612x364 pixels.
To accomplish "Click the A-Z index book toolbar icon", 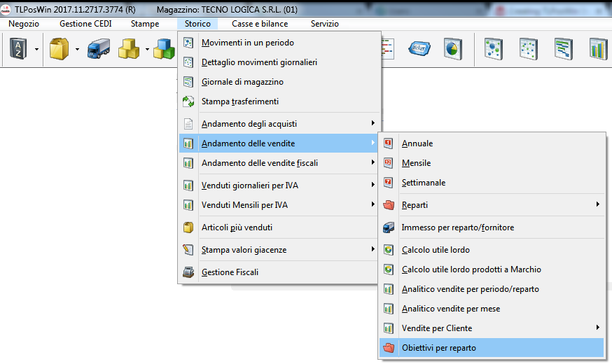I will [18, 49].
